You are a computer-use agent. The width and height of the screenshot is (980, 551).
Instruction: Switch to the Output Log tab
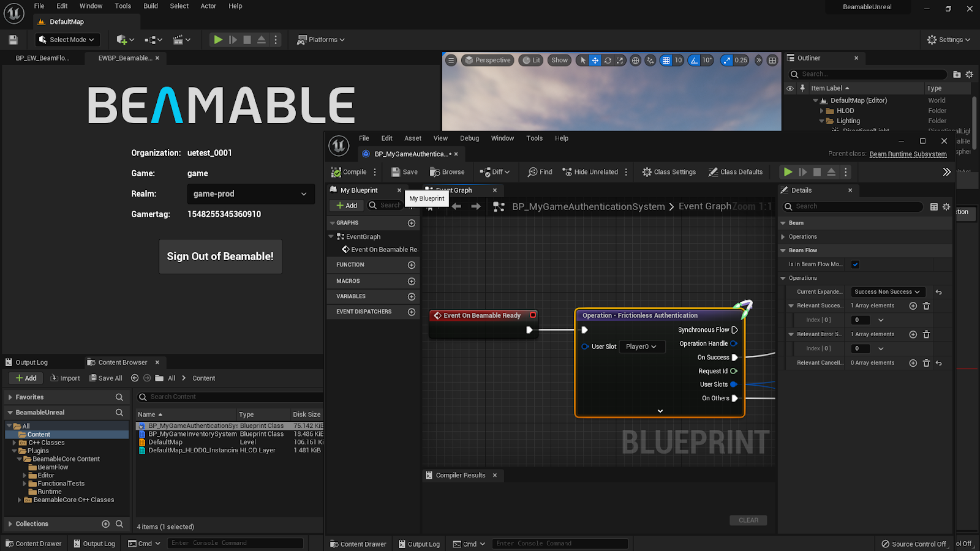coord(31,362)
